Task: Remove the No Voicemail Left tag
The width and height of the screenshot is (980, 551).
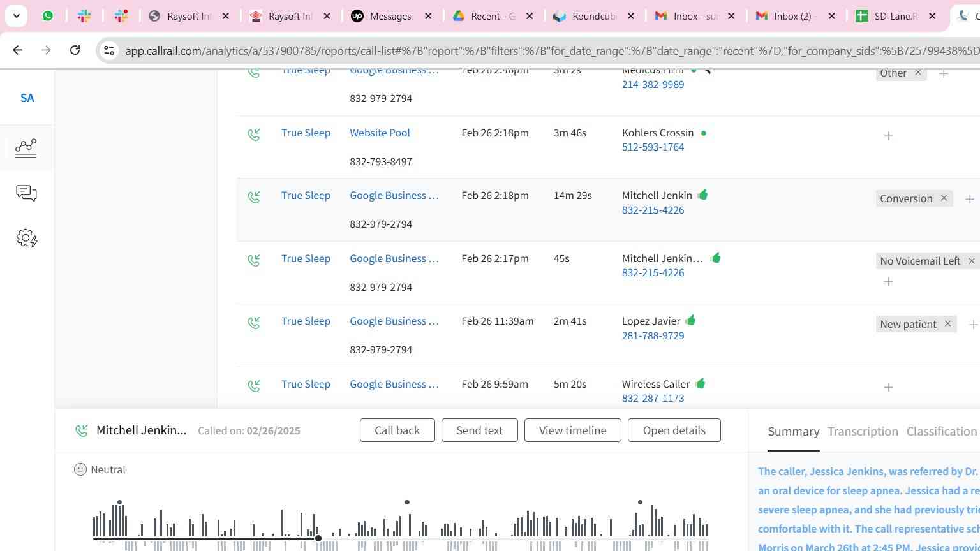Action: 972,261
